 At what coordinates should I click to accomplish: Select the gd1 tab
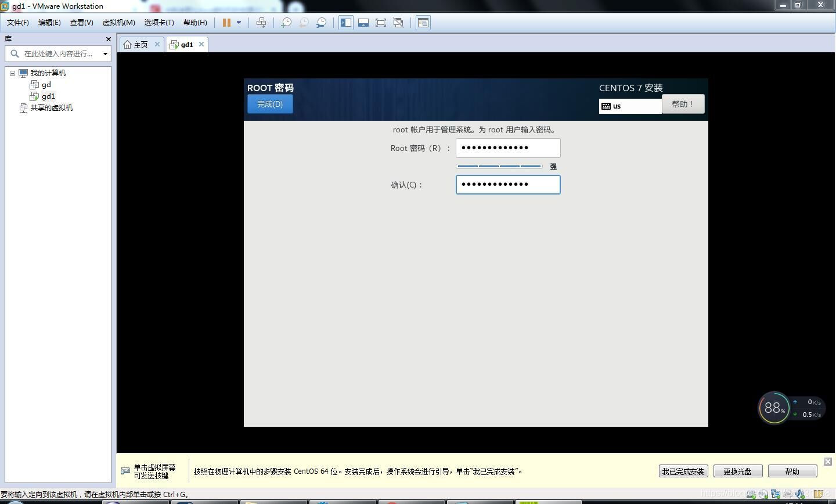coord(187,45)
